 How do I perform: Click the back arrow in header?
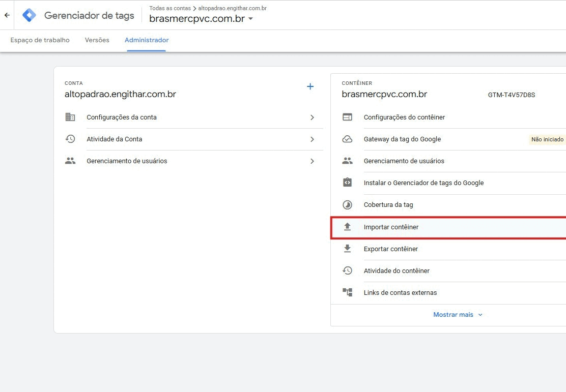tap(7, 15)
